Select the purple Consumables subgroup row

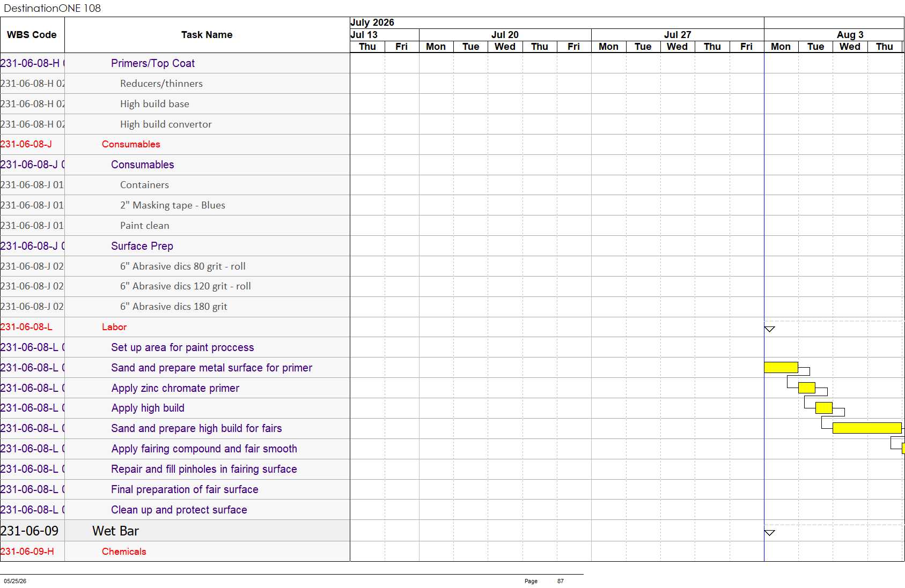point(175,165)
